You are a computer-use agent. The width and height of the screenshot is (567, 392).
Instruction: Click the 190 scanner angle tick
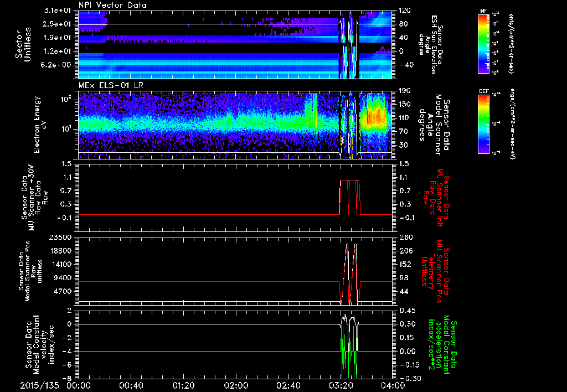coord(405,91)
